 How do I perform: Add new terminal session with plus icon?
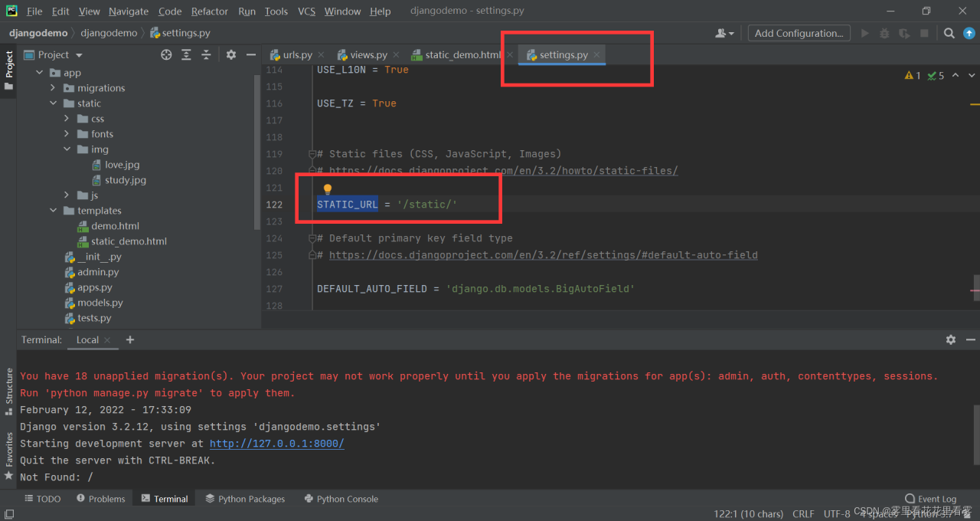pos(130,339)
